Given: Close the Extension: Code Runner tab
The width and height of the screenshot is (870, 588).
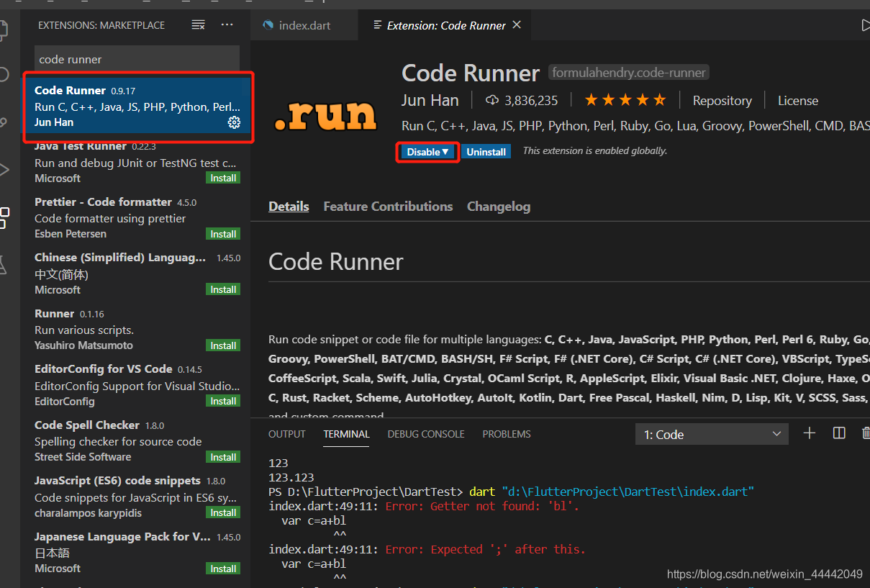Looking at the screenshot, I should pyautogui.click(x=517, y=25).
